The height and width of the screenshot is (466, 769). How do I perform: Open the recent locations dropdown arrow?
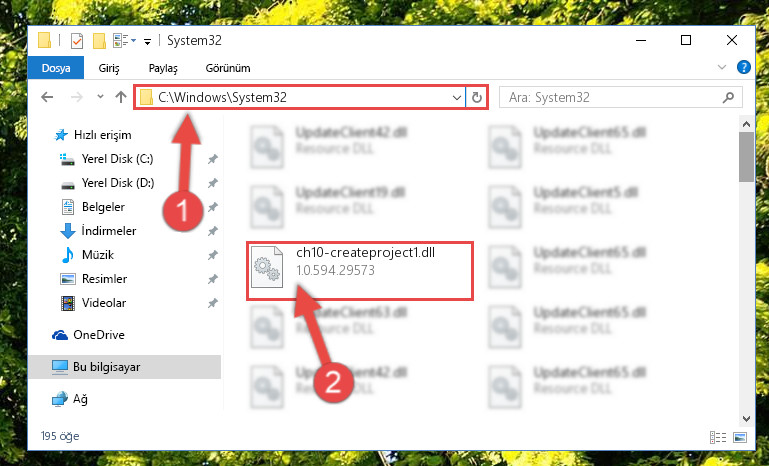[101, 97]
